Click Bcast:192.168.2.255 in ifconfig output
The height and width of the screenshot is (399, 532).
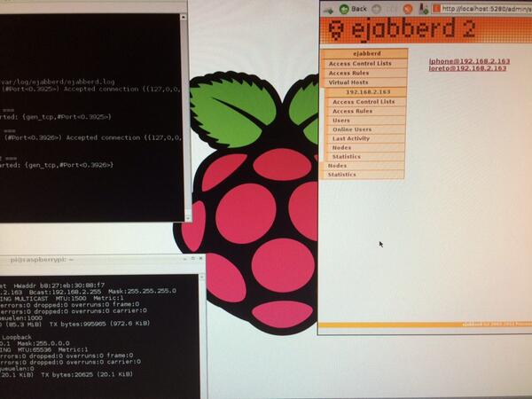click(x=65, y=292)
